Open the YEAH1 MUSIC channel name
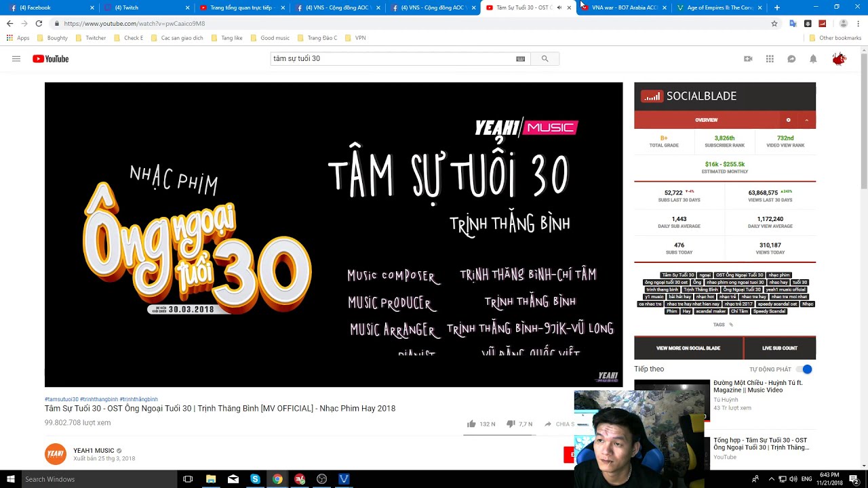 click(94, 451)
